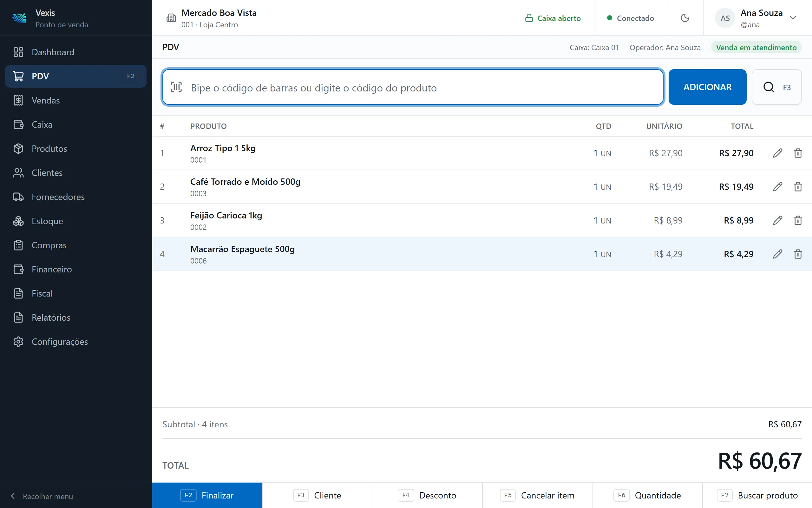Screen dimensions: 812x508
Task: Click the Subtotal 4 itens label
Action: pos(195,424)
